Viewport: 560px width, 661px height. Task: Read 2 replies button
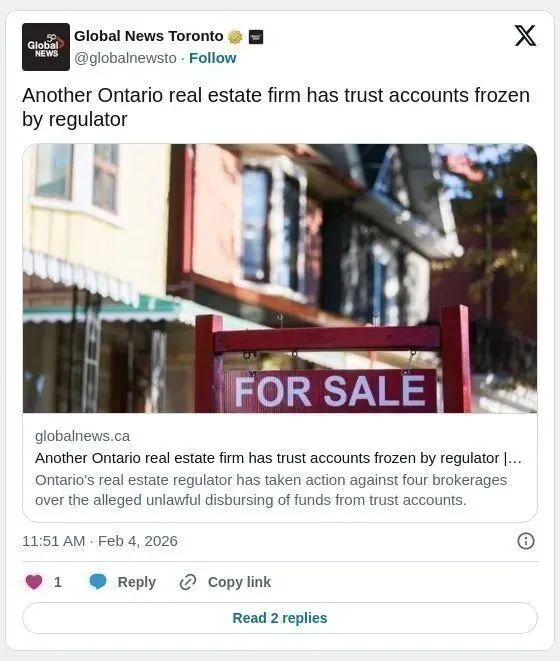click(280, 618)
